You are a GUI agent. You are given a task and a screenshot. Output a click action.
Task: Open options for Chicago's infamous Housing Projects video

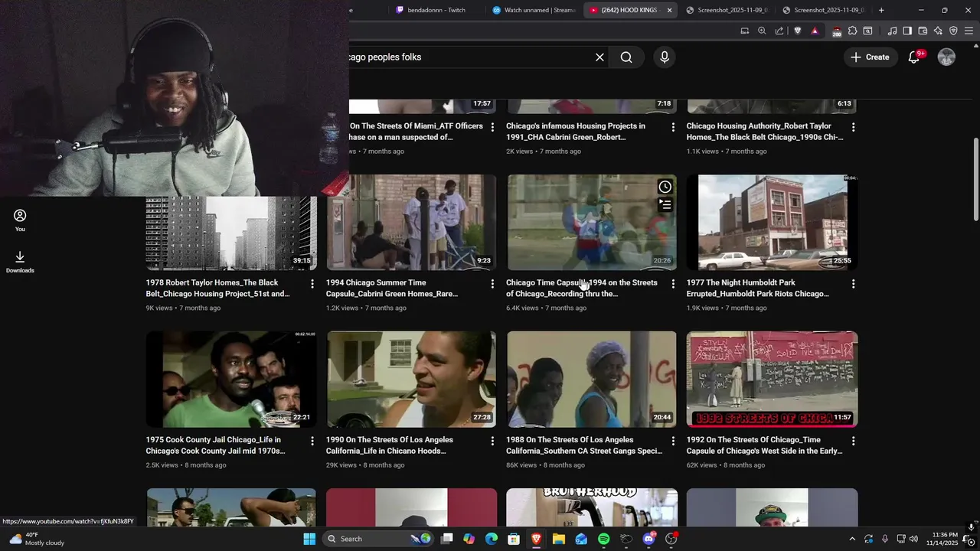pyautogui.click(x=673, y=127)
